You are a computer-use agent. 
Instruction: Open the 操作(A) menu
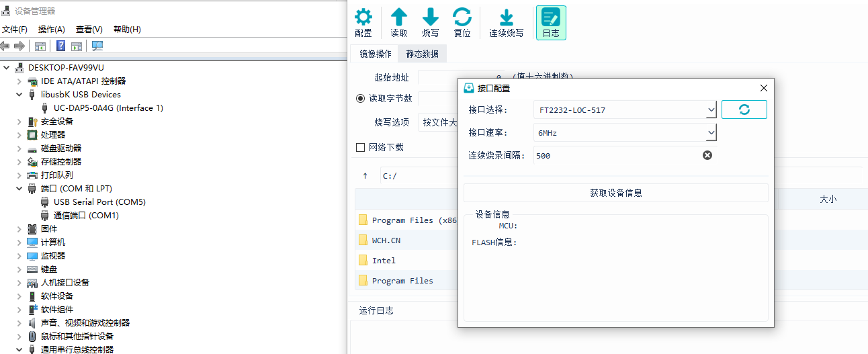pyautogui.click(x=52, y=30)
